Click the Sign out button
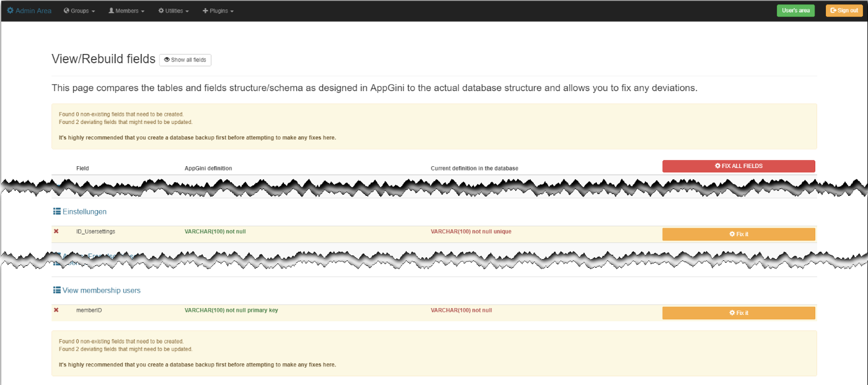 coord(844,11)
